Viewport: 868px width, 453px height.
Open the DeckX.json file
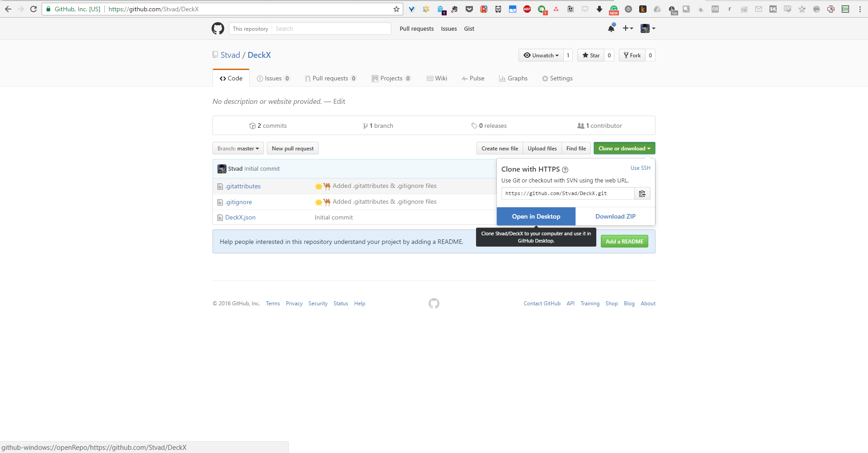pyautogui.click(x=241, y=217)
